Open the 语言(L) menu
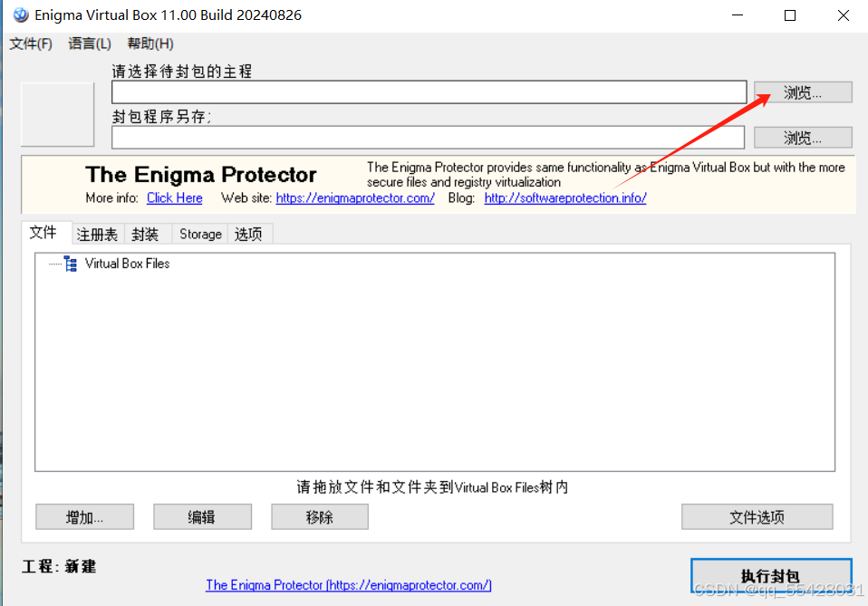This screenshot has height=606, width=868. point(90,43)
